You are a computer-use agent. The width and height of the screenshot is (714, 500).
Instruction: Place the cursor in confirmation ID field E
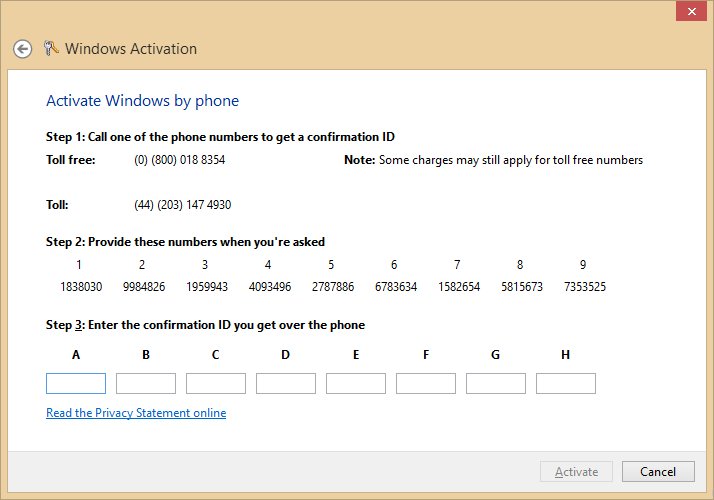click(x=356, y=383)
